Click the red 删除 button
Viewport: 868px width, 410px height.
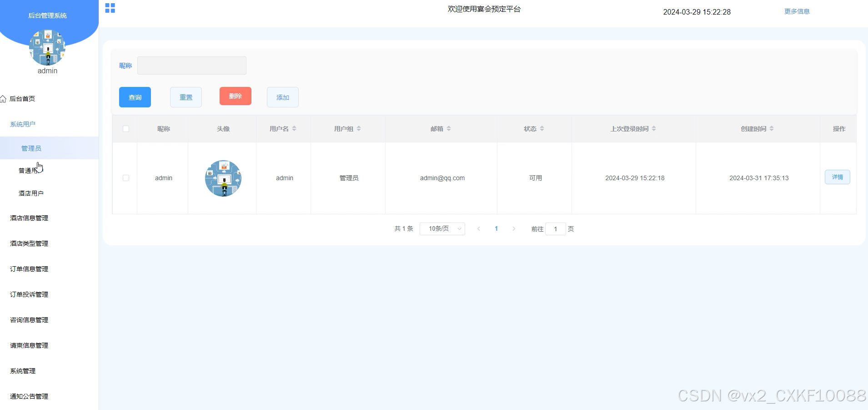236,96
